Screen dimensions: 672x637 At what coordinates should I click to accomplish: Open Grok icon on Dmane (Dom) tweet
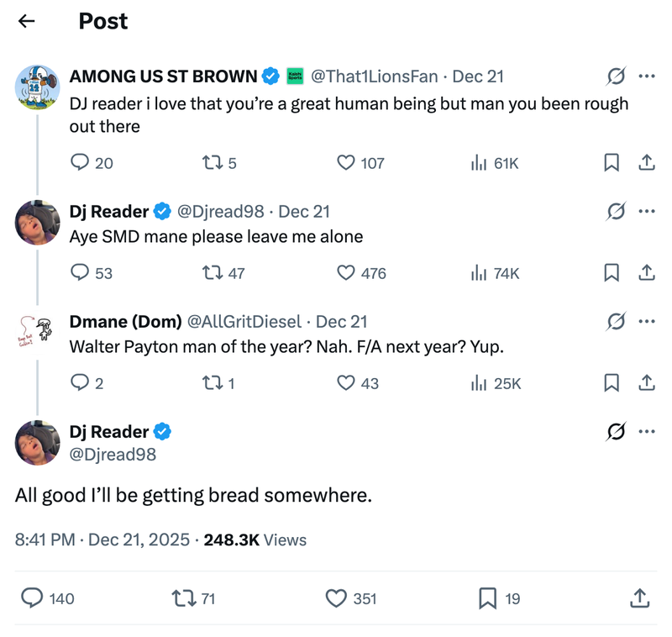616,322
